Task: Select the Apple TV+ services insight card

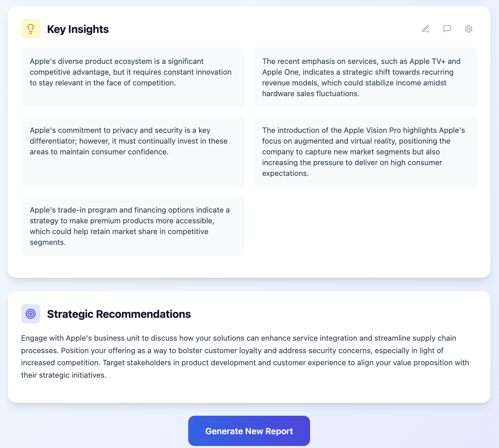Action: tap(365, 78)
